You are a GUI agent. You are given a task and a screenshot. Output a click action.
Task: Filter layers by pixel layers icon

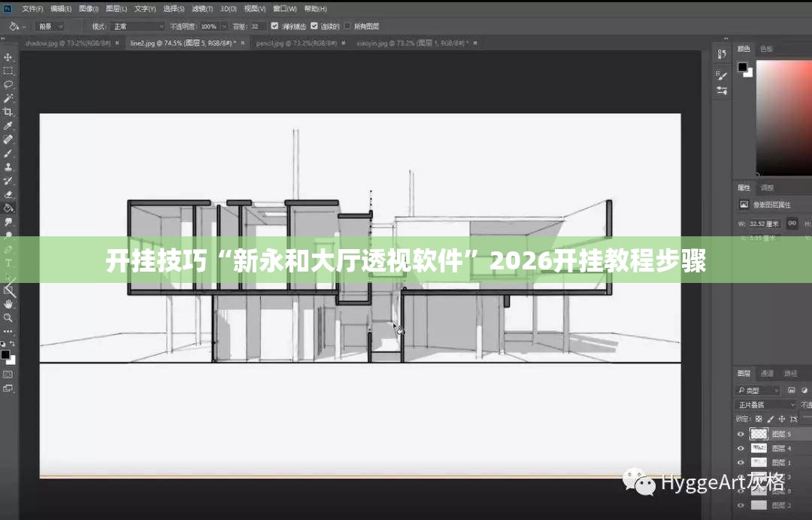click(791, 391)
